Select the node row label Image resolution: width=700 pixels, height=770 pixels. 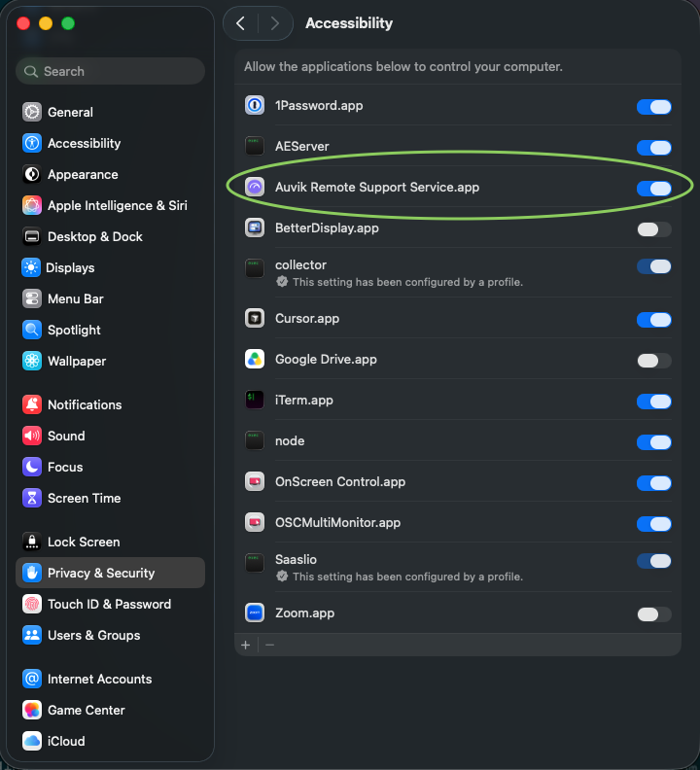click(x=290, y=441)
